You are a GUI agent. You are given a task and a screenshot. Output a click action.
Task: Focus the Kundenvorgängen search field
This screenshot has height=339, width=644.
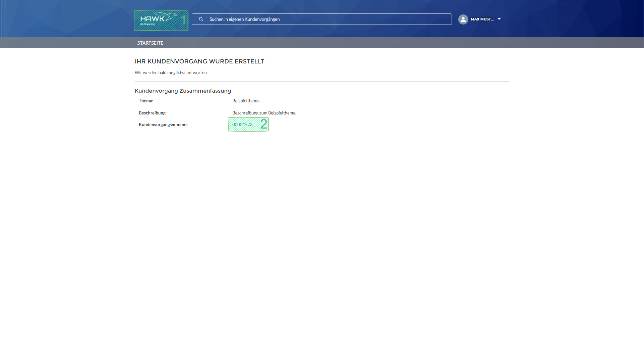(322, 19)
